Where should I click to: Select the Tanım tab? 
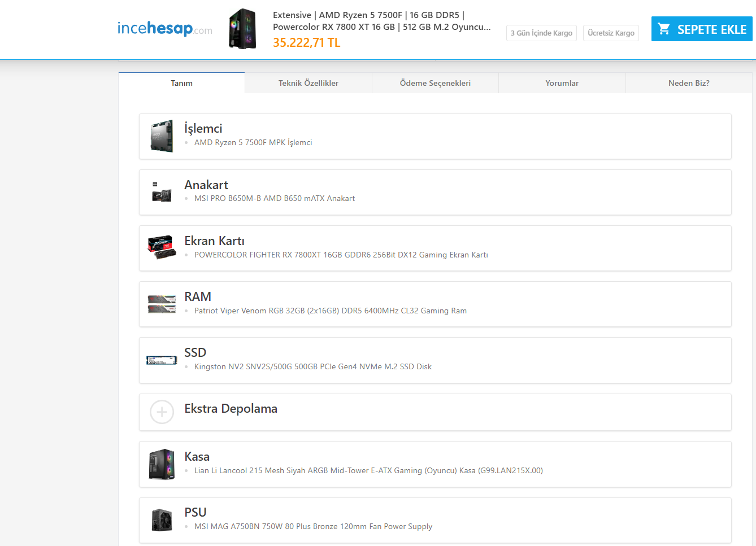click(x=181, y=83)
